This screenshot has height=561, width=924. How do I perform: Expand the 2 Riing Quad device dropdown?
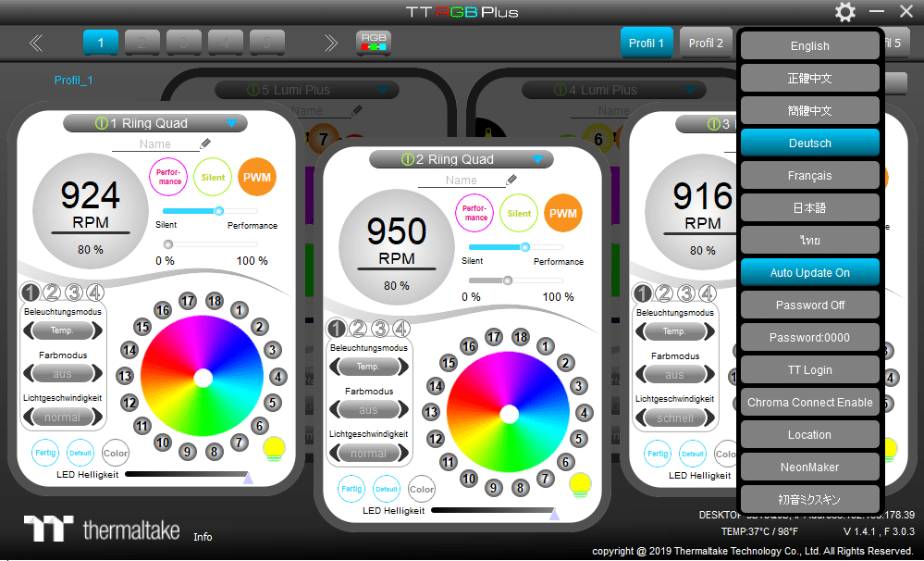(x=537, y=159)
